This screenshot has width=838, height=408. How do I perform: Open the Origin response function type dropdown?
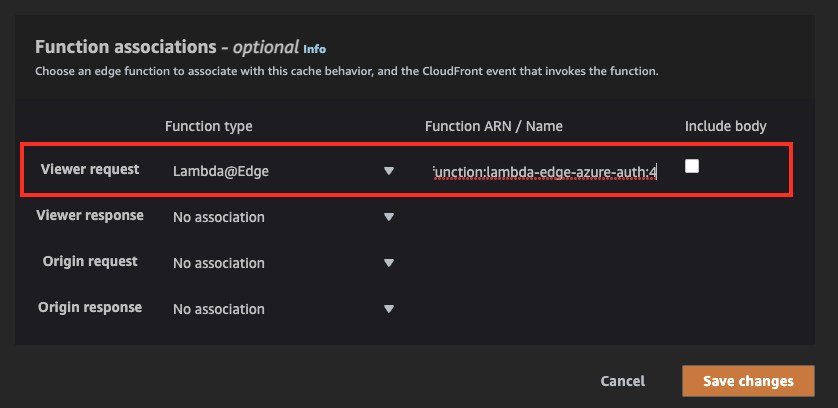(x=283, y=310)
